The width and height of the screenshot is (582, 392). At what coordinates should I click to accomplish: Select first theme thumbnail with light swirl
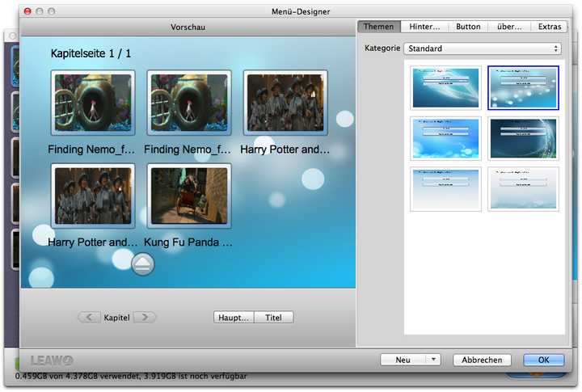[445, 88]
